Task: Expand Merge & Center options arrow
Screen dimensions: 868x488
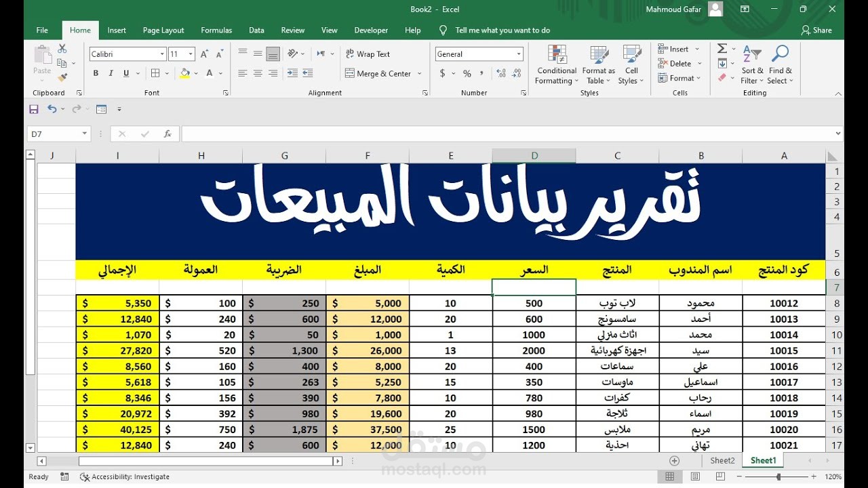Action: (420, 74)
